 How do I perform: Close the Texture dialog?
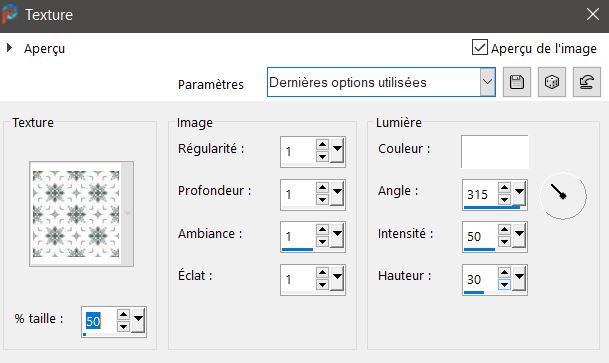[x=593, y=14]
